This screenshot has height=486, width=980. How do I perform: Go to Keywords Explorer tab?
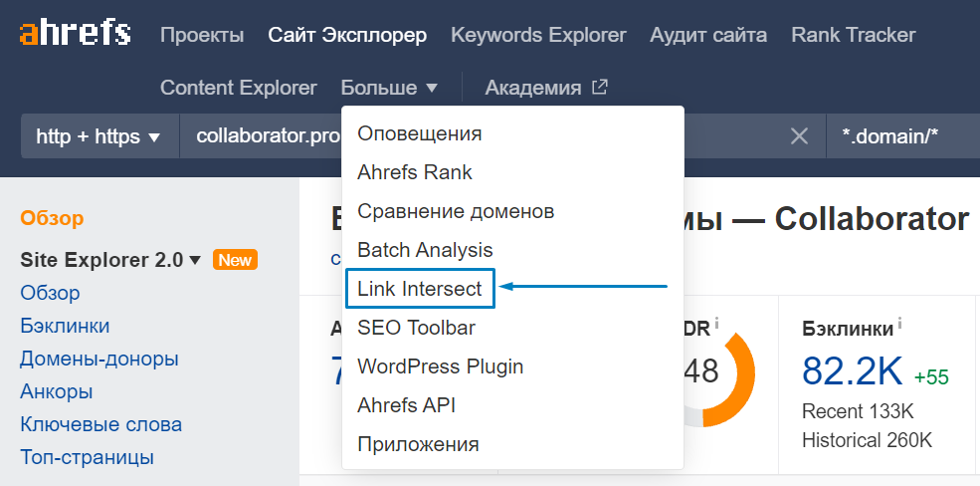coord(538,35)
